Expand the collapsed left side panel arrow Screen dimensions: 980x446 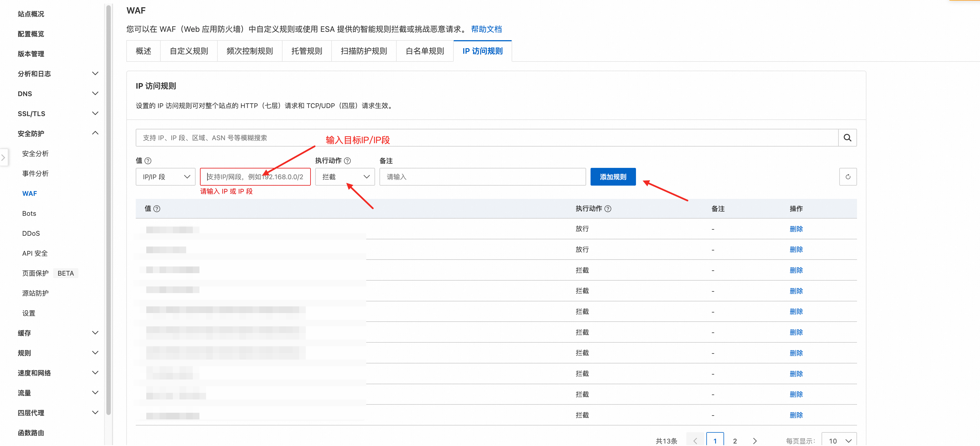pyautogui.click(x=3, y=157)
